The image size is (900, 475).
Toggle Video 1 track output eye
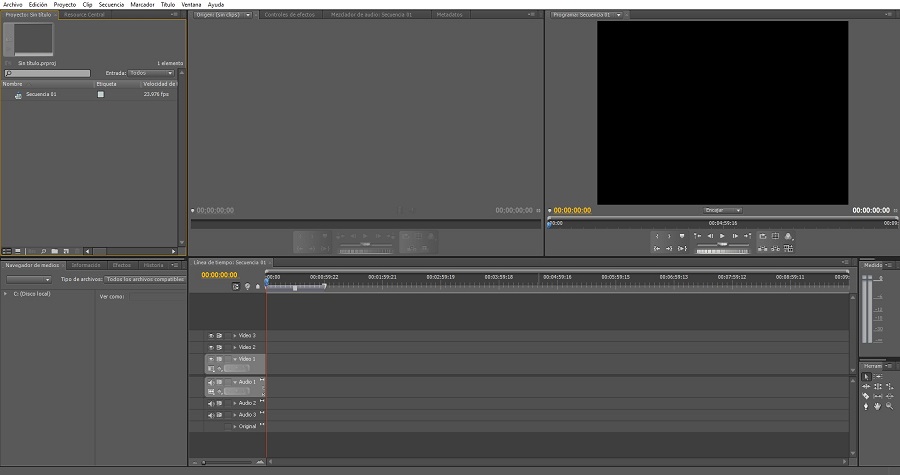(211, 359)
